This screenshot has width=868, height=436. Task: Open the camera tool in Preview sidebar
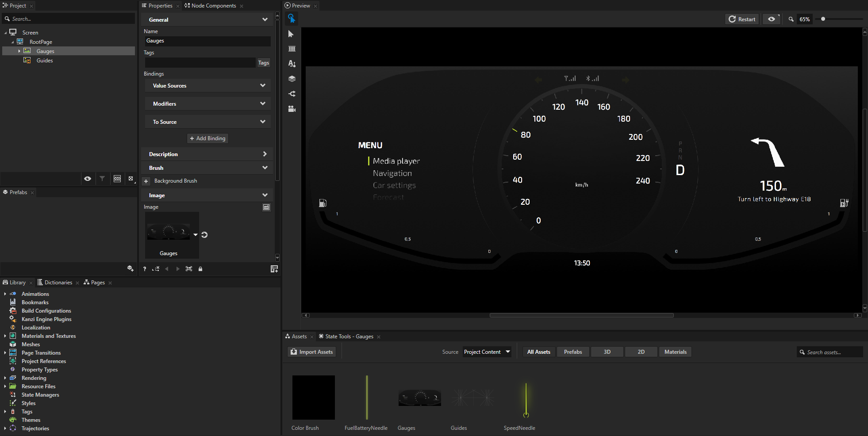tap(292, 109)
